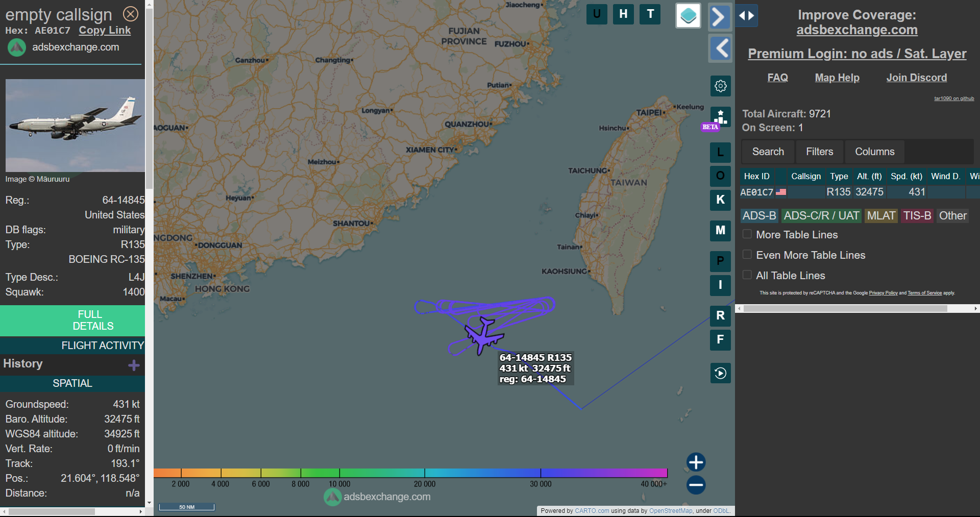Screen dimensions: 980x517
Task: Click the altitude color legend bar
Action: (x=410, y=473)
